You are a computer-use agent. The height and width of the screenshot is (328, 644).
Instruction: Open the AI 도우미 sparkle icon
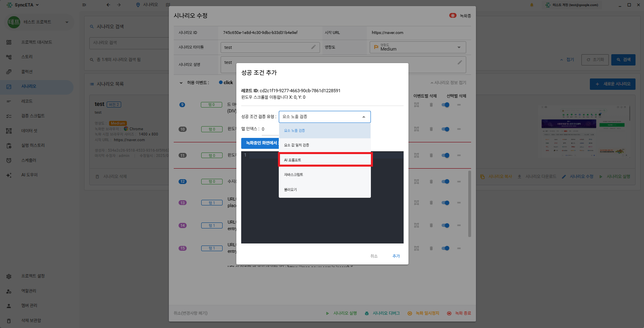point(9,175)
